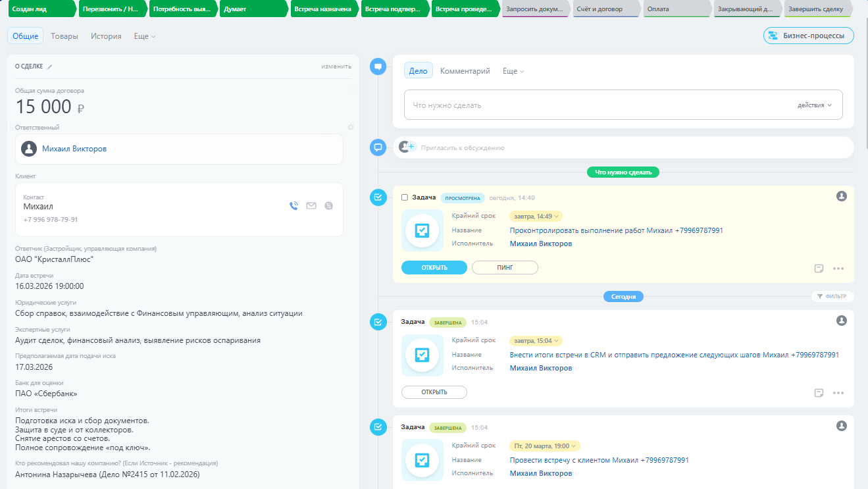This screenshot has height=489, width=868.
Task: Click the email envelope icon for contact
Action: (x=311, y=205)
